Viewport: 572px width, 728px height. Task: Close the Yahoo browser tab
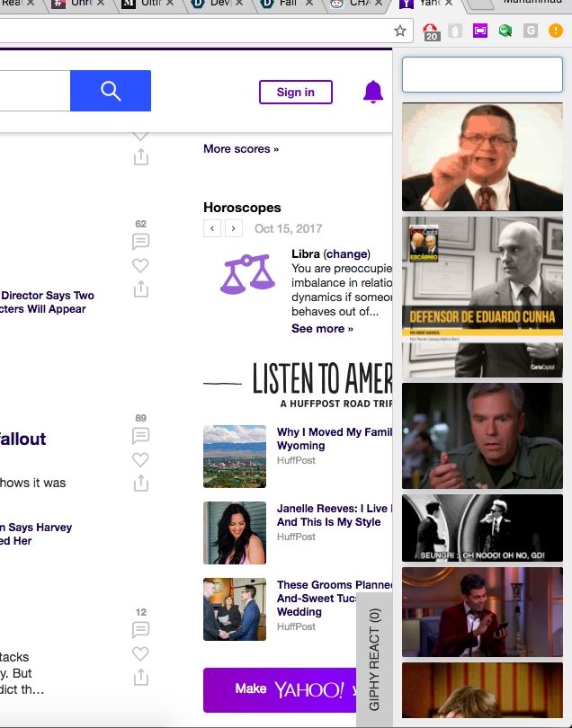click(x=449, y=3)
